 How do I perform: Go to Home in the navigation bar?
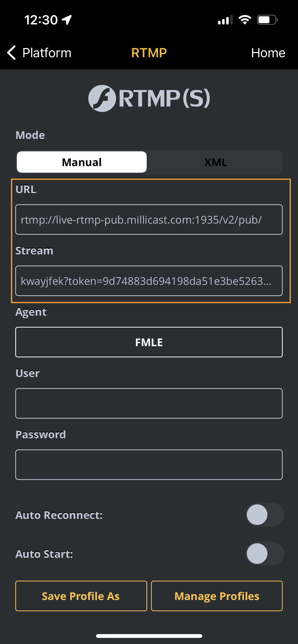[x=268, y=53]
